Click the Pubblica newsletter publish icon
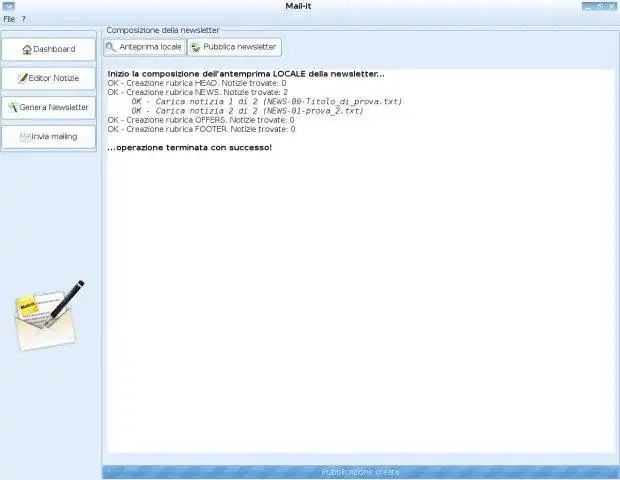The height and width of the screenshot is (480, 620). (x=195, y=47)
